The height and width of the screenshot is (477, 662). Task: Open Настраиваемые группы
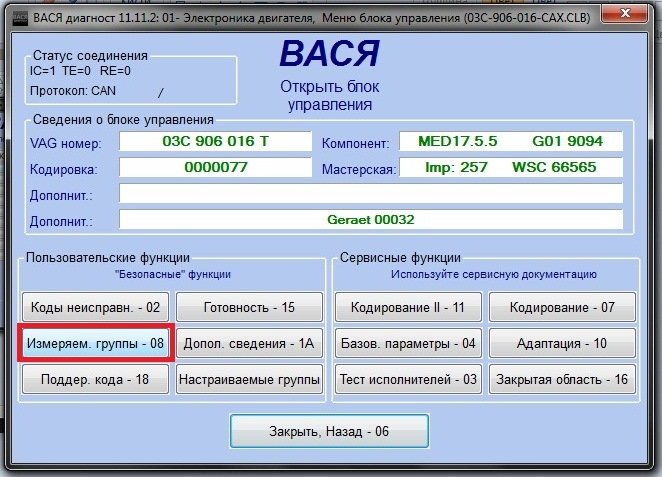click(x=249, y=380)
